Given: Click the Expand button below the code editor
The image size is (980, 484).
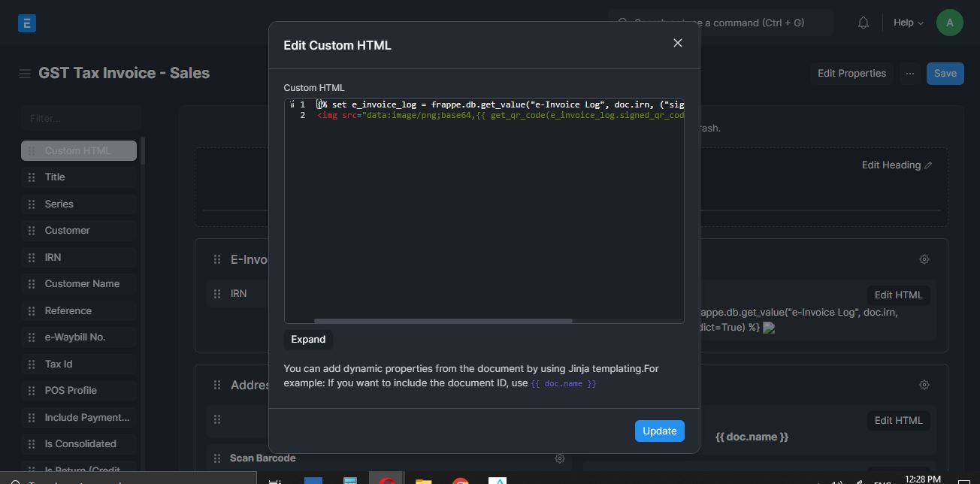Looking at the screenshot, I should [x=308, y=339].
